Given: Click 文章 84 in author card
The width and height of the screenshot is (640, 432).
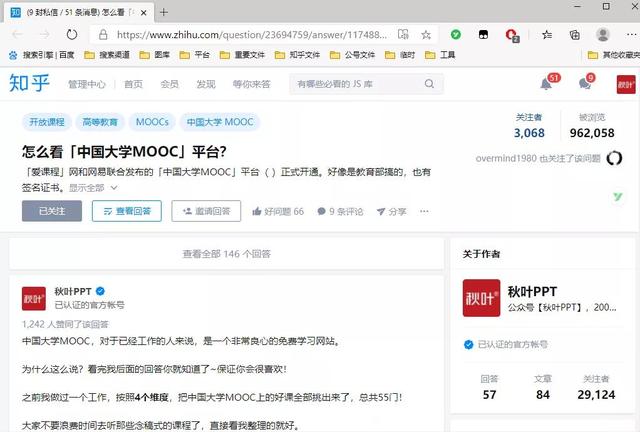Looking at the screenshot, I should [x=543, y=387].
